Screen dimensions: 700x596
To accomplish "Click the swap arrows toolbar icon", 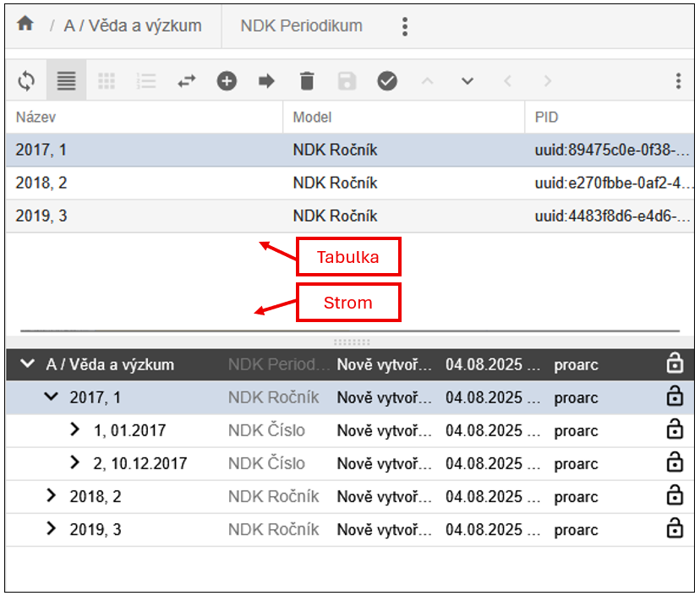I will coord(186,81).
